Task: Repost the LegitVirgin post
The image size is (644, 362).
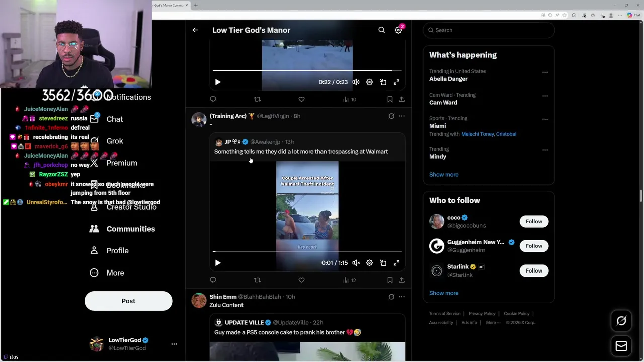Action: tap(257, 280)
